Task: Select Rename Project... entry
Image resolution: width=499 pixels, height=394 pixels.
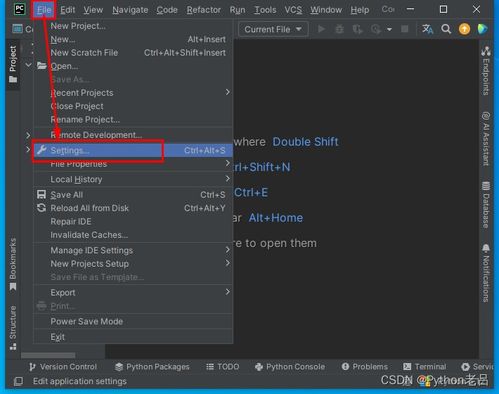Action: pos(133,119)
